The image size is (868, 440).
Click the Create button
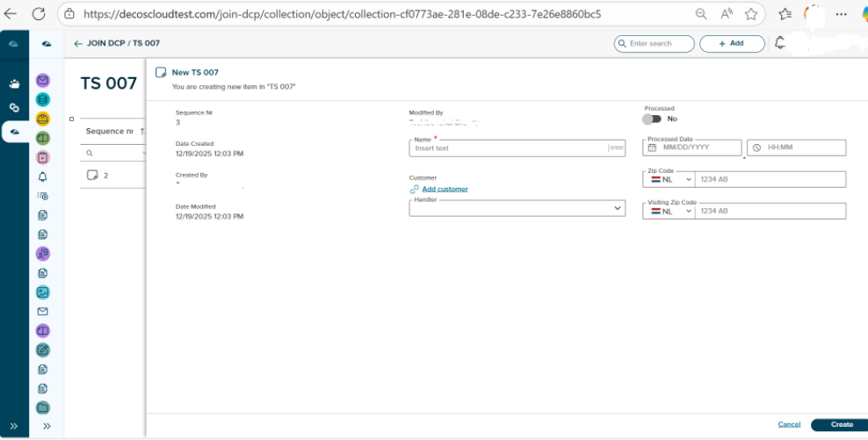(x=841, y=425)
